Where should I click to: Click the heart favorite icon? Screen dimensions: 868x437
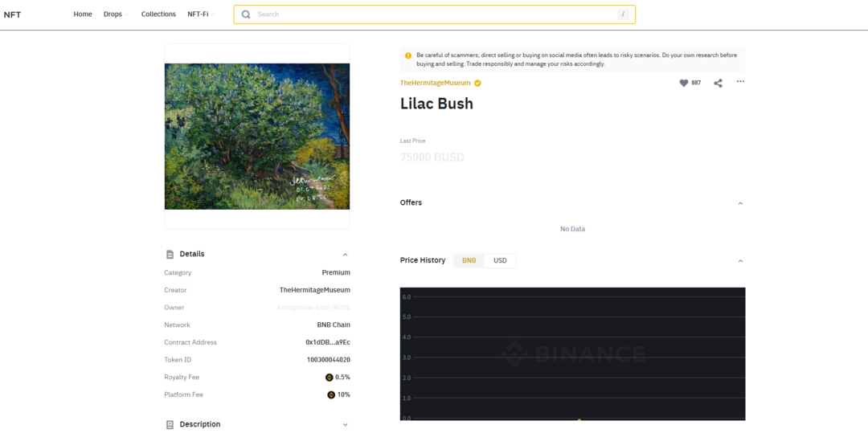point(684,83)
